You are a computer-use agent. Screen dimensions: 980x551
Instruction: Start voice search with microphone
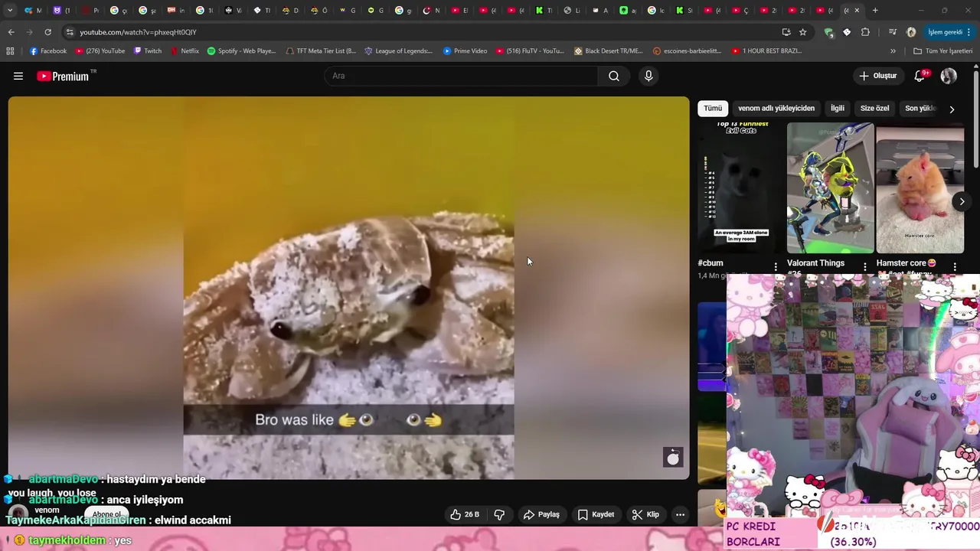pos(648,76)
